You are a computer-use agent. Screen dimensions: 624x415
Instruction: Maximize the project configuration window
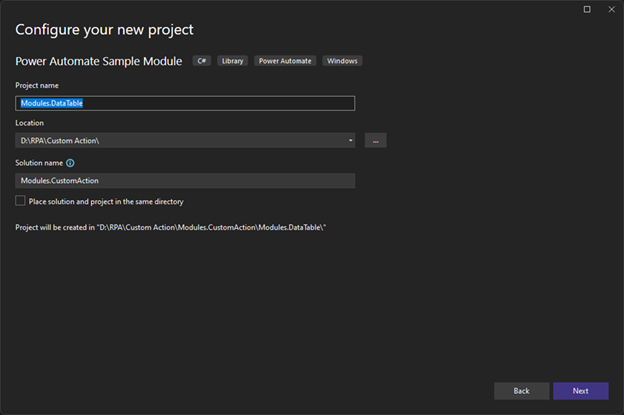click(x=586, y=9)
